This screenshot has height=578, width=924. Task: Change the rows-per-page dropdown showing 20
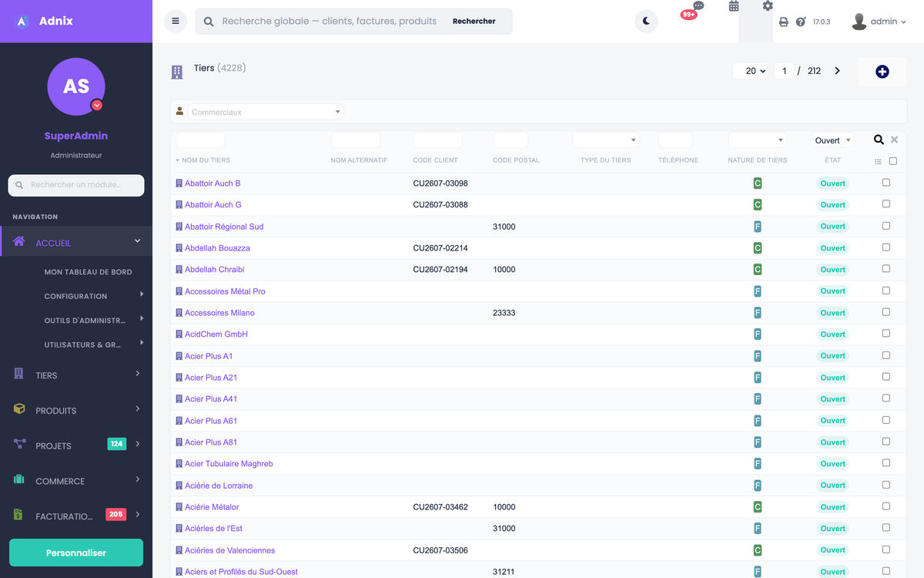click(751, 71)
